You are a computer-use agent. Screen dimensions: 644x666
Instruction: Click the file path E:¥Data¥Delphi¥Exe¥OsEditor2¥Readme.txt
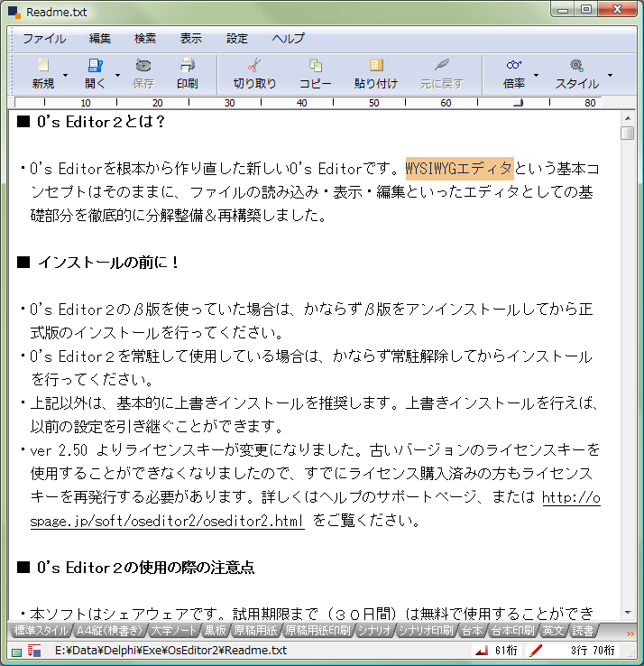click(170, 651)
